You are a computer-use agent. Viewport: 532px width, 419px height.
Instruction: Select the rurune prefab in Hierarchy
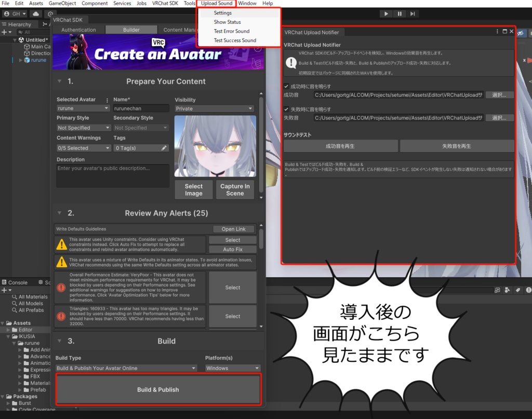click(38, 60)
